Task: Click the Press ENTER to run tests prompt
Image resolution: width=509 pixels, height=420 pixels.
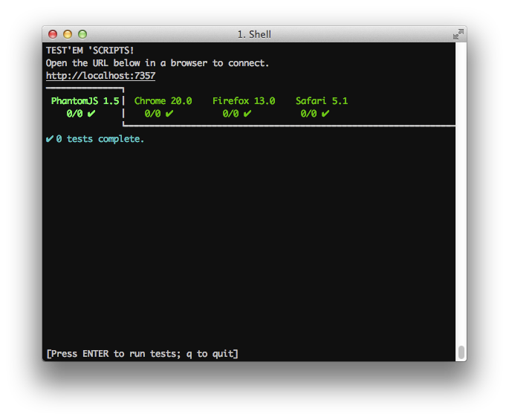Action: coord(142,354)
